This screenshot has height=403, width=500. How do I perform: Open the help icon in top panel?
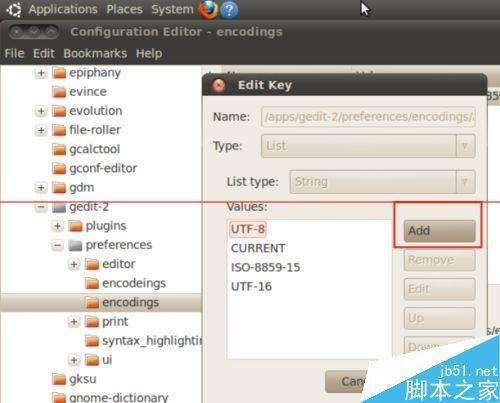[229, 9]
